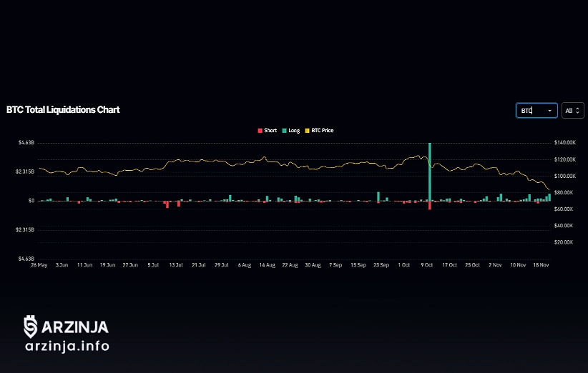Screen dimensions: 588x373
Task: Click the tall green bar at 9 Oct
Action: [430, 171]
